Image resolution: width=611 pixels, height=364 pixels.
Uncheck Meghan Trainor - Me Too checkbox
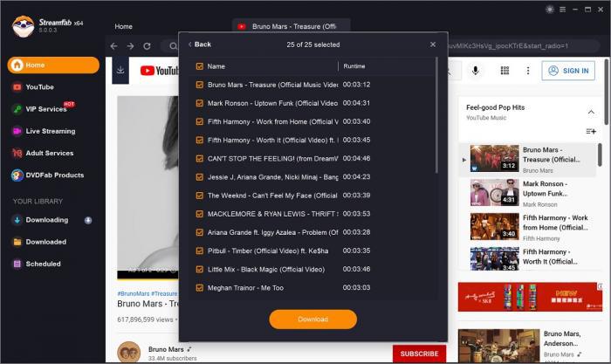coord(200,287)
